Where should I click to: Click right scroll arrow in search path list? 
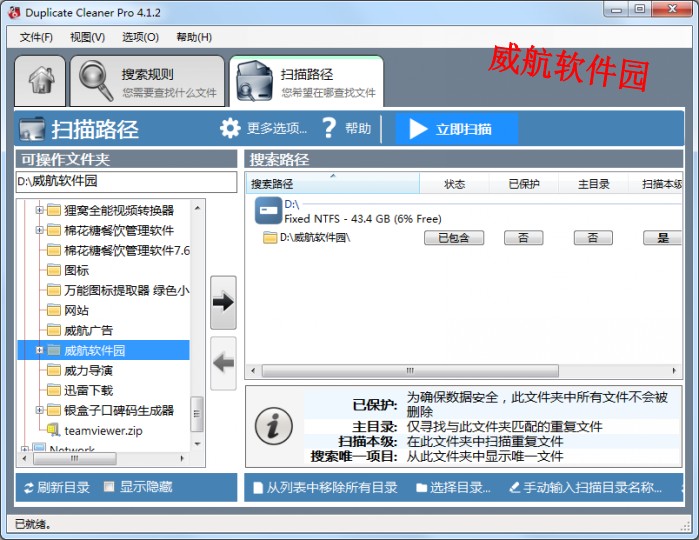point(674,371)
